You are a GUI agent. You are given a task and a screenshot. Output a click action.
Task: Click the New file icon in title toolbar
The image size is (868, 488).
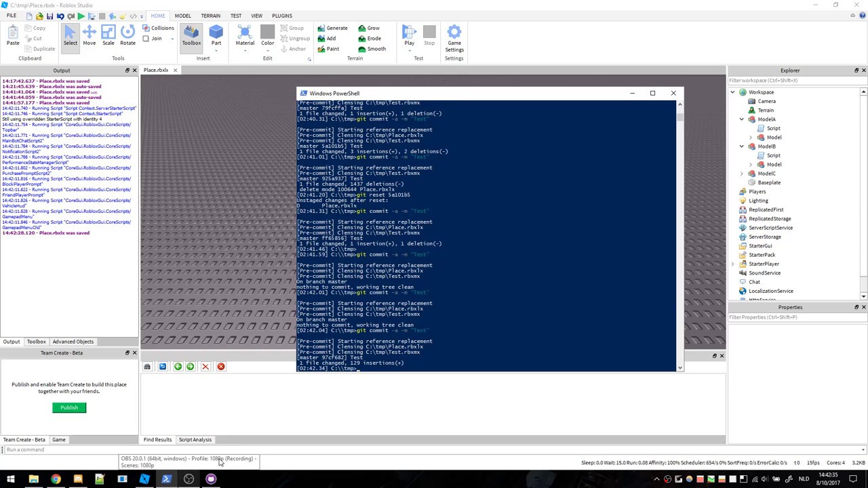coord(28,16)
